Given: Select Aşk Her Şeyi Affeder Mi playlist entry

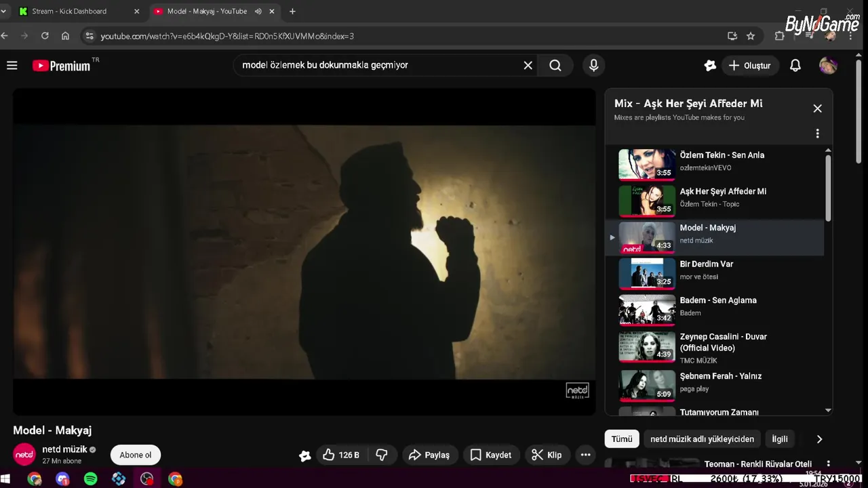Looking at the screenshot, I should [714, 201].
